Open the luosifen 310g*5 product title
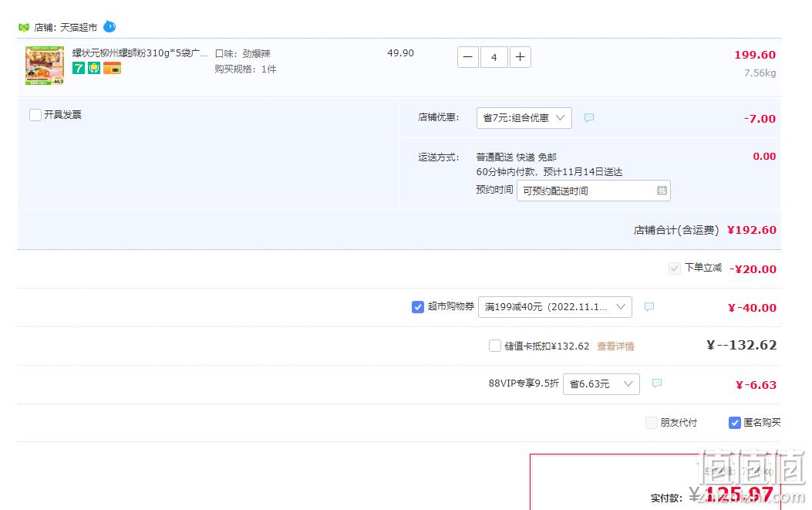The image size is (812, 510). pos(140,53)
